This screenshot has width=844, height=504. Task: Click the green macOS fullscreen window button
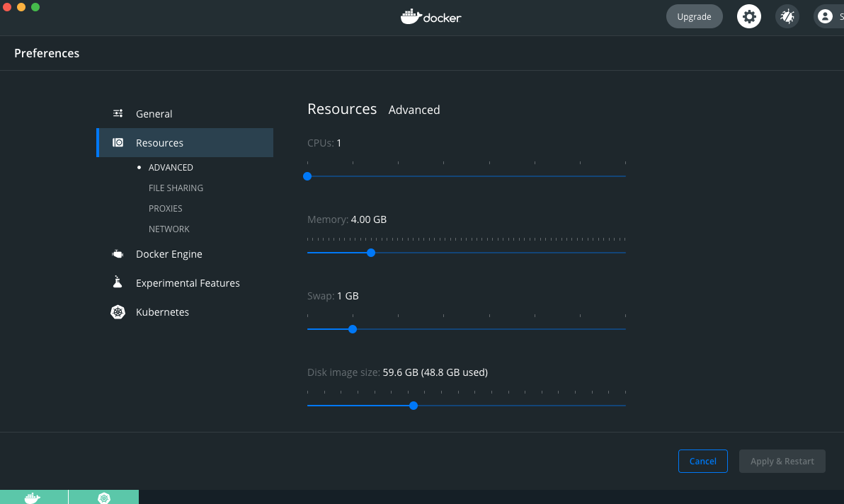(35, 7)
